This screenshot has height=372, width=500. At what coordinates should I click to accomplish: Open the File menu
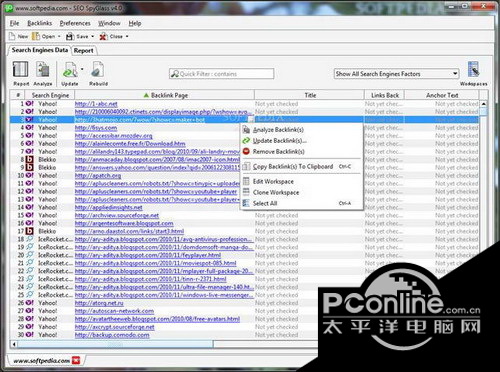14,23
